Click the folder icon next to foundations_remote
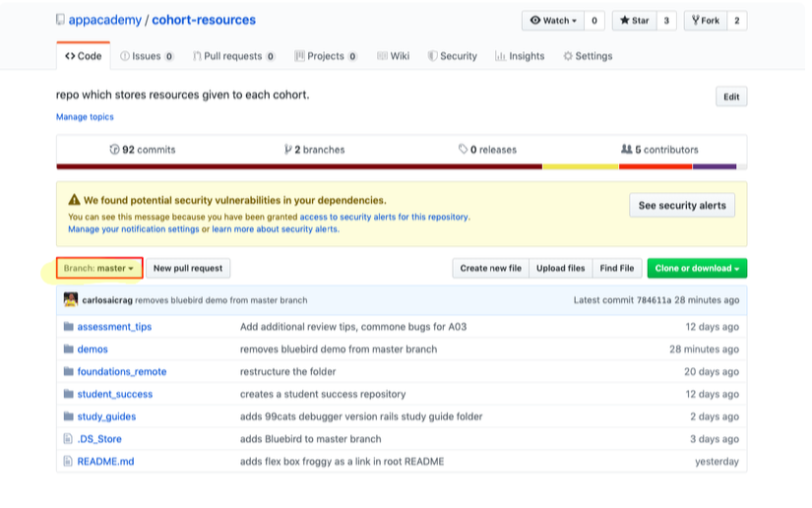Image resolution: width=812 pixels, height=508 pixels. pyautogui.click(x=68, y=371)
